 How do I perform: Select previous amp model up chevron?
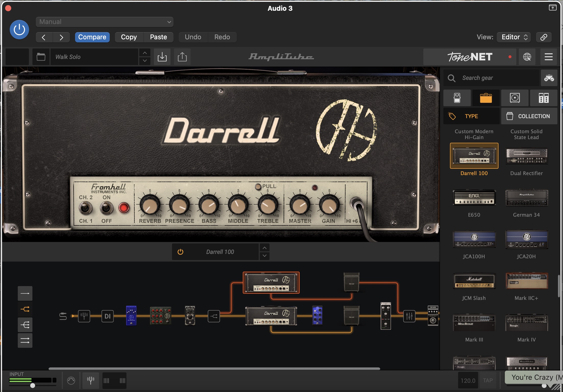click(x=265, y=248)
